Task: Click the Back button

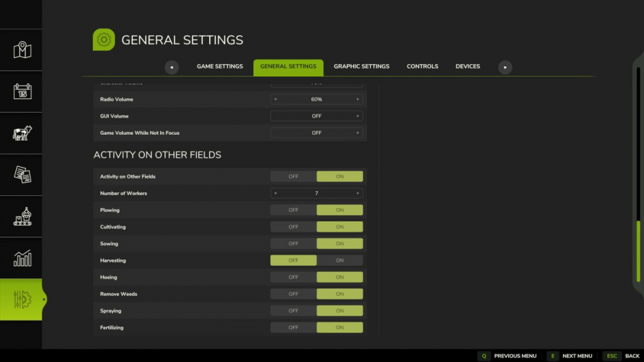Action: click(632, 356)
